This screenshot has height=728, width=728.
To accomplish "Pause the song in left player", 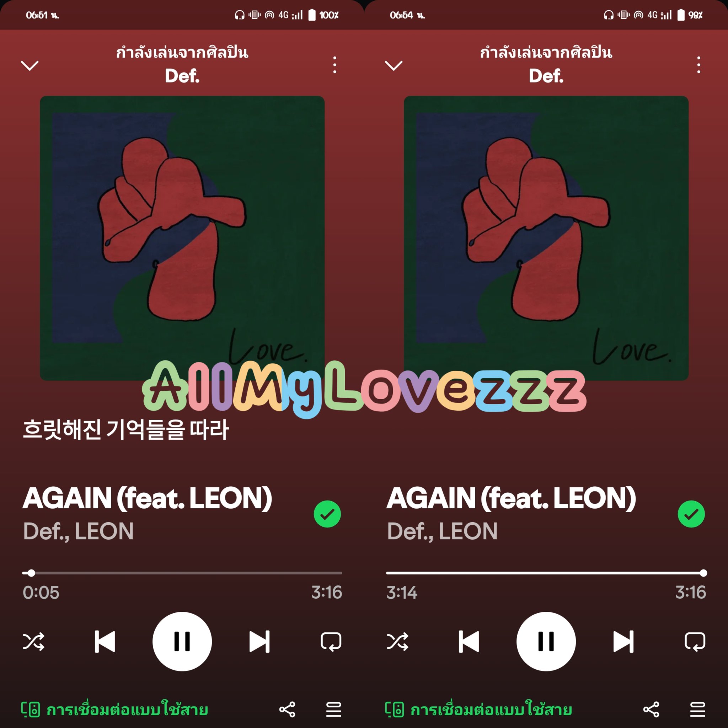I will click(182, 642).
